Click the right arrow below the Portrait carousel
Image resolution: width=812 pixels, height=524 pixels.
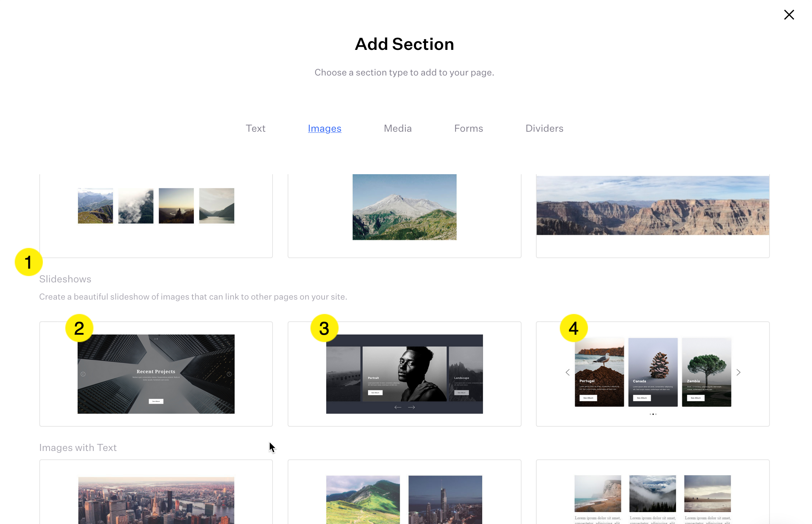412,407
